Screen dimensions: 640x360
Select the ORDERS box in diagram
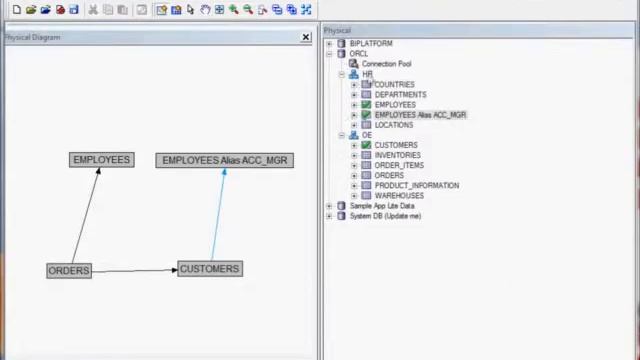(x=69, y=271)
